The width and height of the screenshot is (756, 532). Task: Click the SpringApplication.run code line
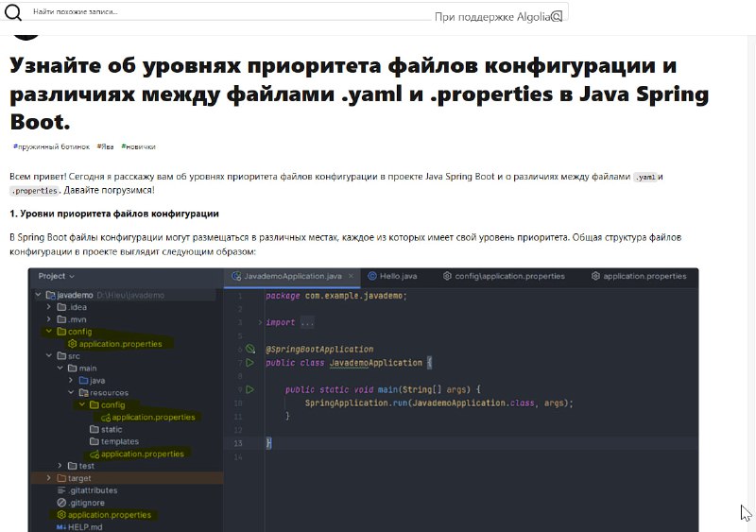tap(438, 403)
